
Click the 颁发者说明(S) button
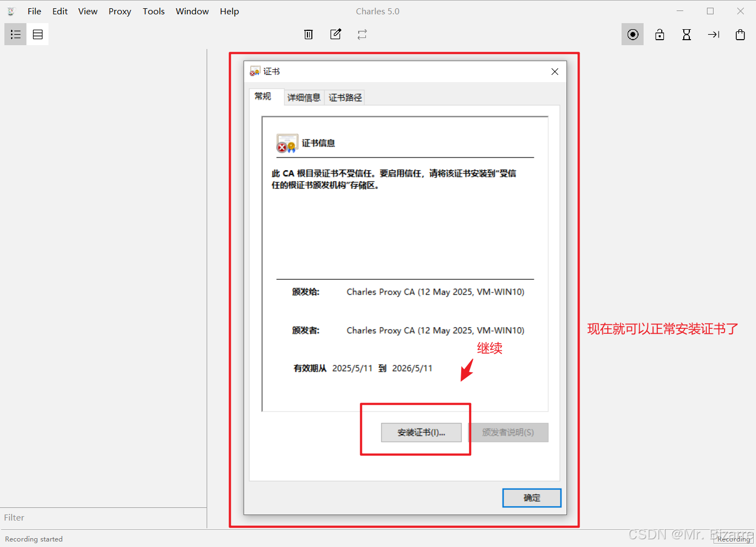(x=508, y=432)
